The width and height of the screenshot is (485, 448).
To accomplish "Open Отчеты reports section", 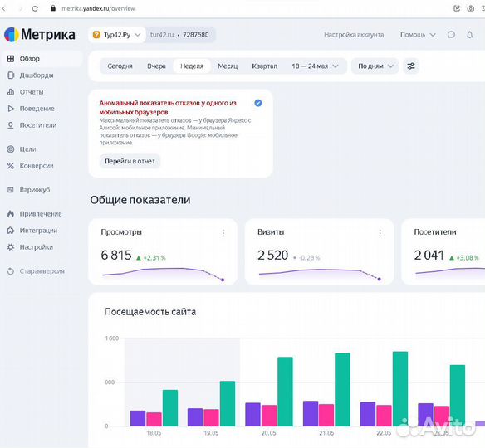I will click(x=32, y=92).
